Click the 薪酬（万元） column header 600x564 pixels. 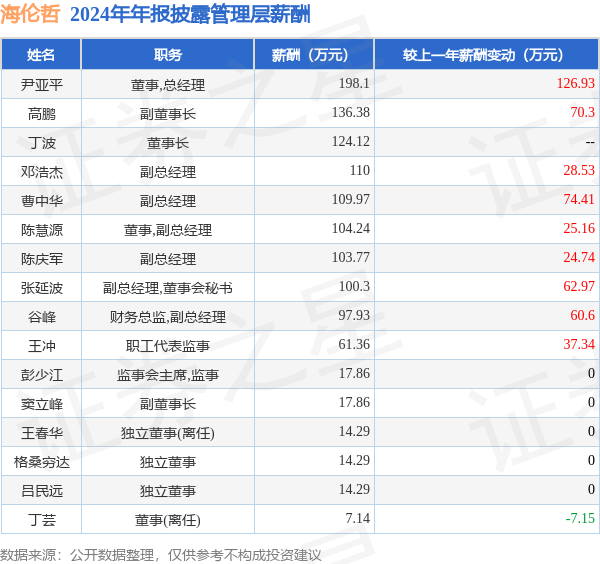pos(314,55)
